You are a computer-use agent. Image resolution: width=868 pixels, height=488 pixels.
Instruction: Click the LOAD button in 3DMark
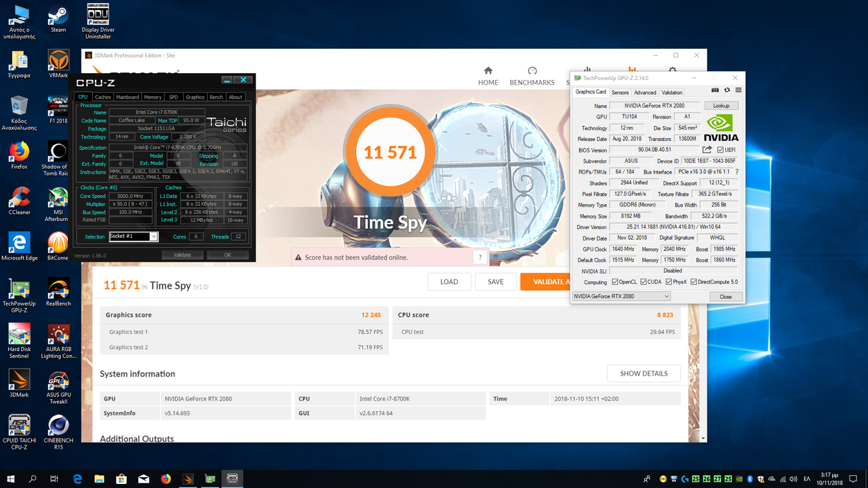tap(449, 282)
